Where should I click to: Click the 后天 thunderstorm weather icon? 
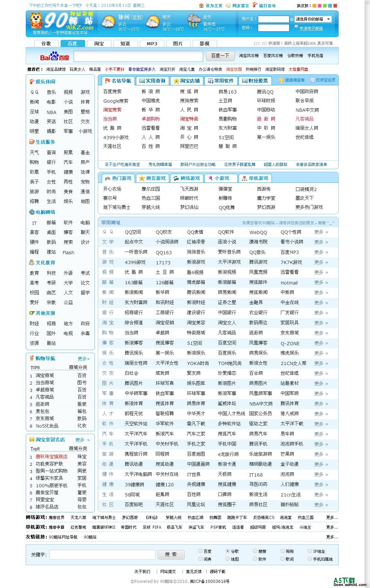(x=194, y=22)
